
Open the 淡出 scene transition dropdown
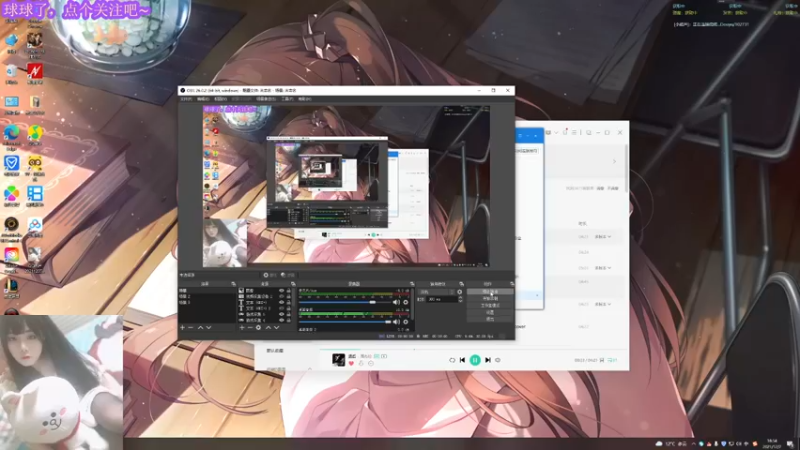[437, 292]
